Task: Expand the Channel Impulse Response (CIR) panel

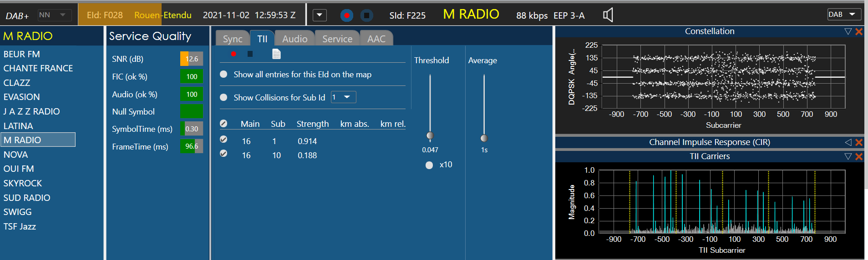Action: (x=848, y=142)
